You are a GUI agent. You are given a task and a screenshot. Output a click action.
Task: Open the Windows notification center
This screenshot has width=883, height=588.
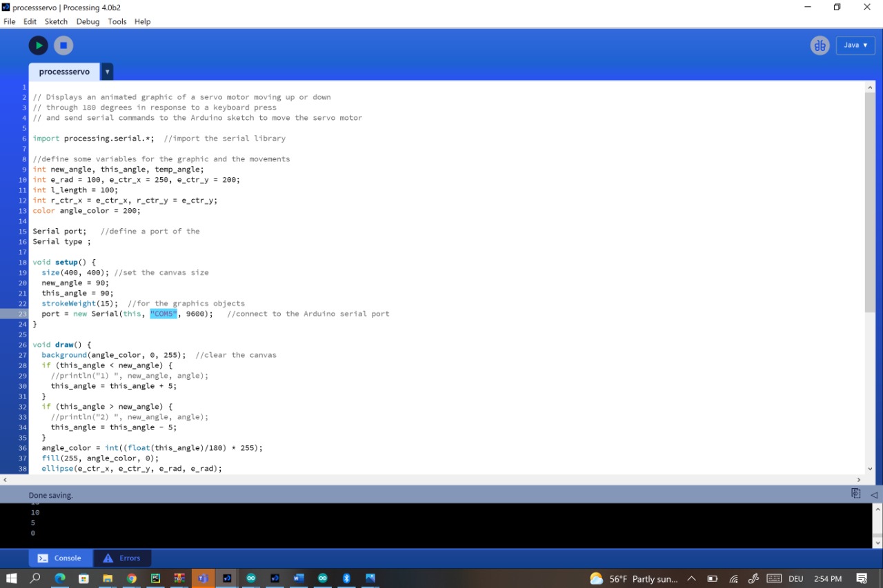click(x=862, y=579)
